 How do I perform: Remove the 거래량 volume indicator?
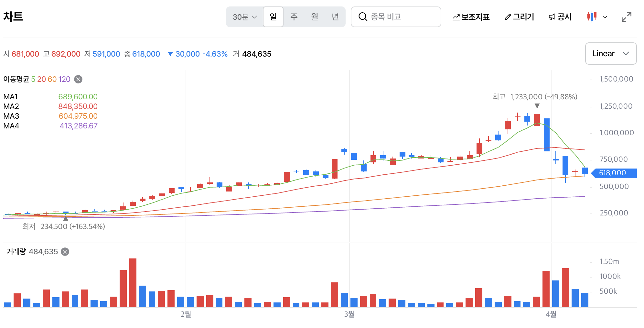[x=65, y=252]
